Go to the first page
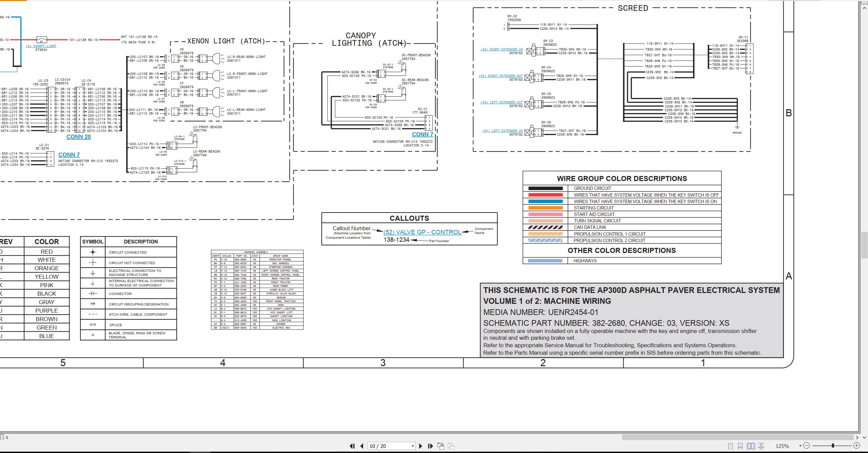Image resolution: width=868 pixels, height=453 pixels. point(352,446)
